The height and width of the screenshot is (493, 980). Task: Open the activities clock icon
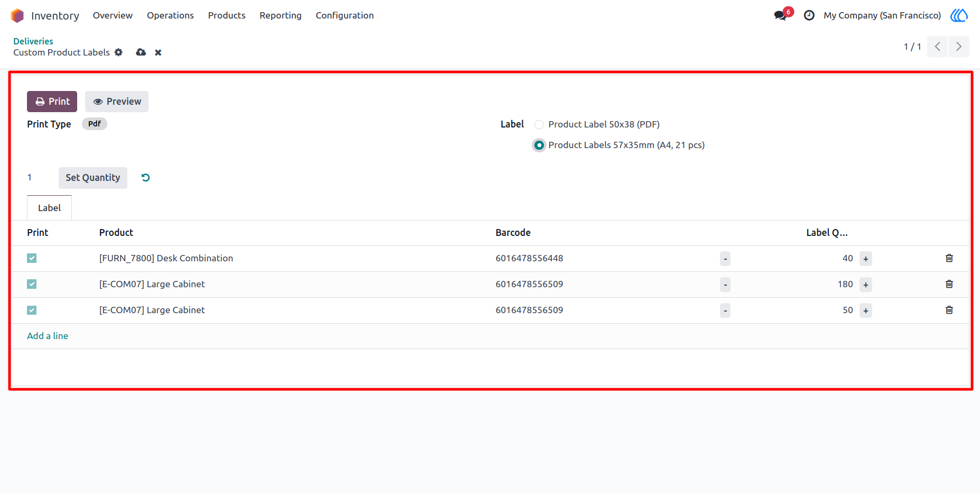tap(809, 15)
